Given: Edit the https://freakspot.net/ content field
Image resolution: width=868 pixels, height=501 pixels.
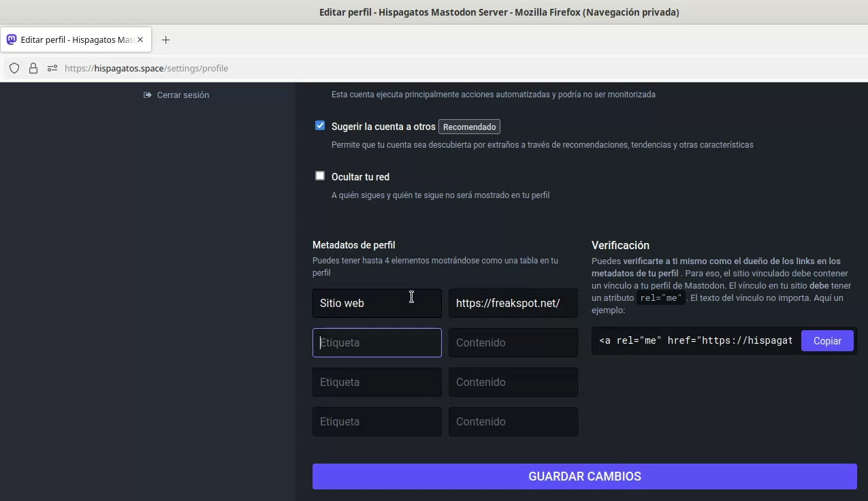Looking at the screenshot, I should coord(513,303).
